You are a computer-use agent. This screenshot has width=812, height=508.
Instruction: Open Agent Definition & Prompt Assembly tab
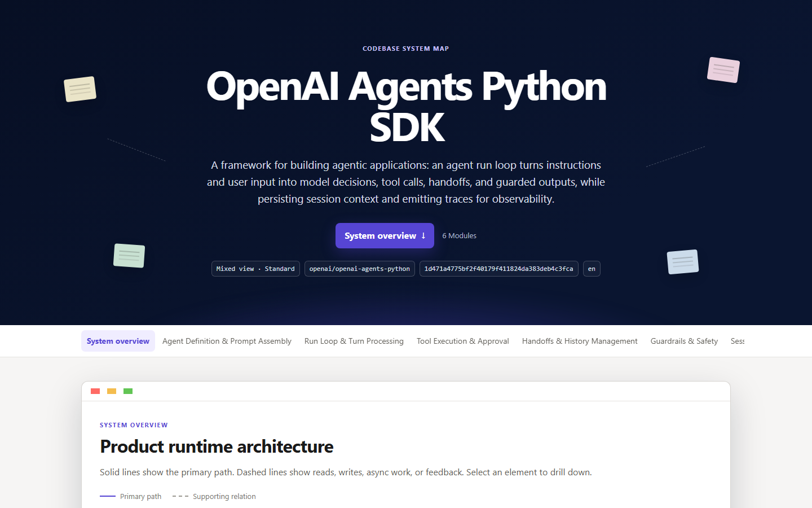tap(227, 341)
